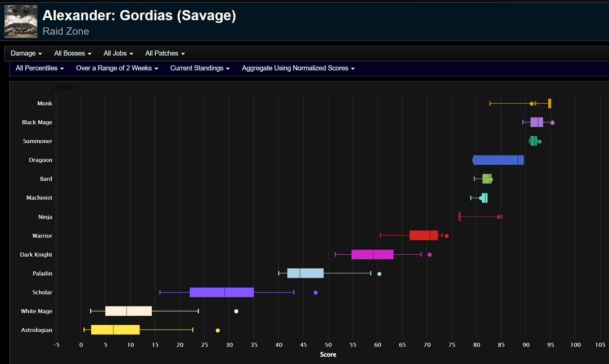Click the White Mage outlier dot
The width and height of the screenshot is (609, 364).
[236, 311]
